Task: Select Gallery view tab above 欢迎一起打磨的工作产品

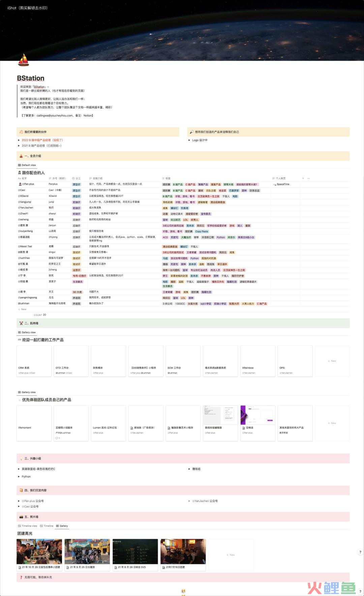Action: (27, 332)
